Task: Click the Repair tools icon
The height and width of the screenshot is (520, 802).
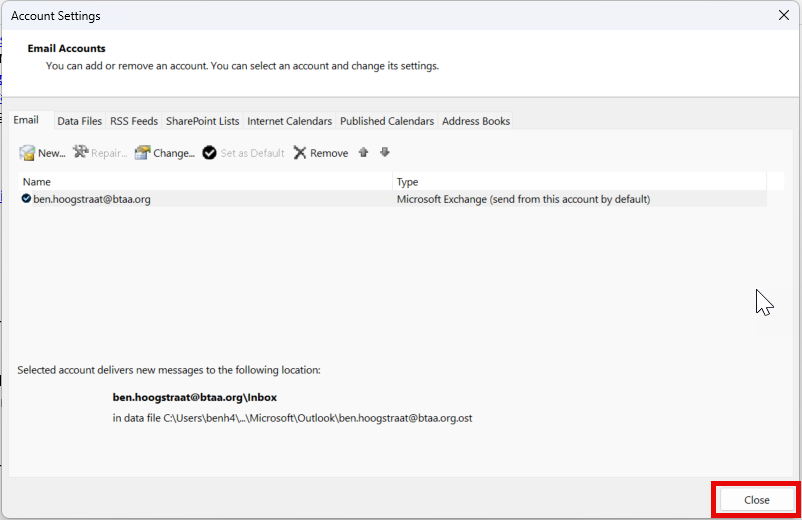Action: point(80,152)
